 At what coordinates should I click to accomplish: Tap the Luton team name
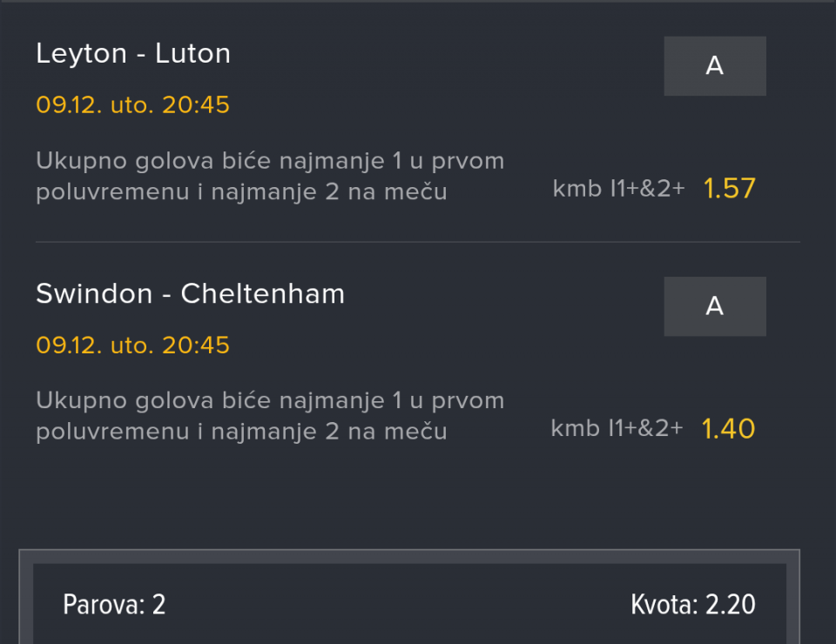click(192, 54)
